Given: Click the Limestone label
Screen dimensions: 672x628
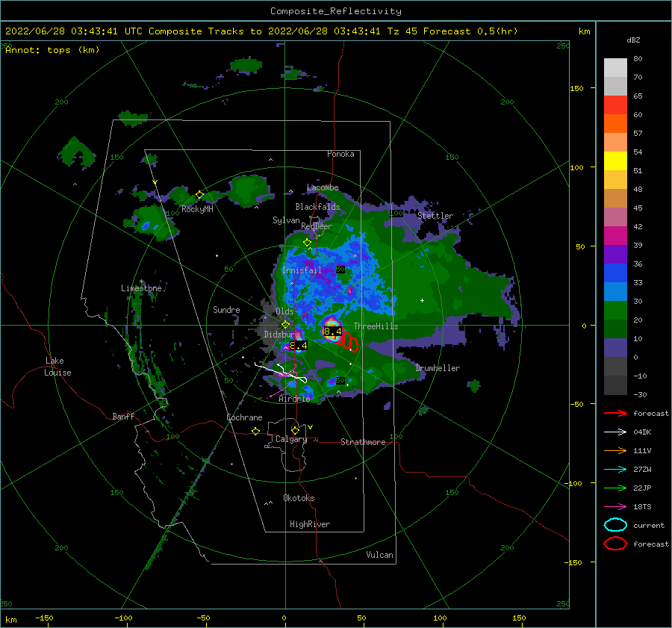Looking at the screenshot, I should click(141, 288).
